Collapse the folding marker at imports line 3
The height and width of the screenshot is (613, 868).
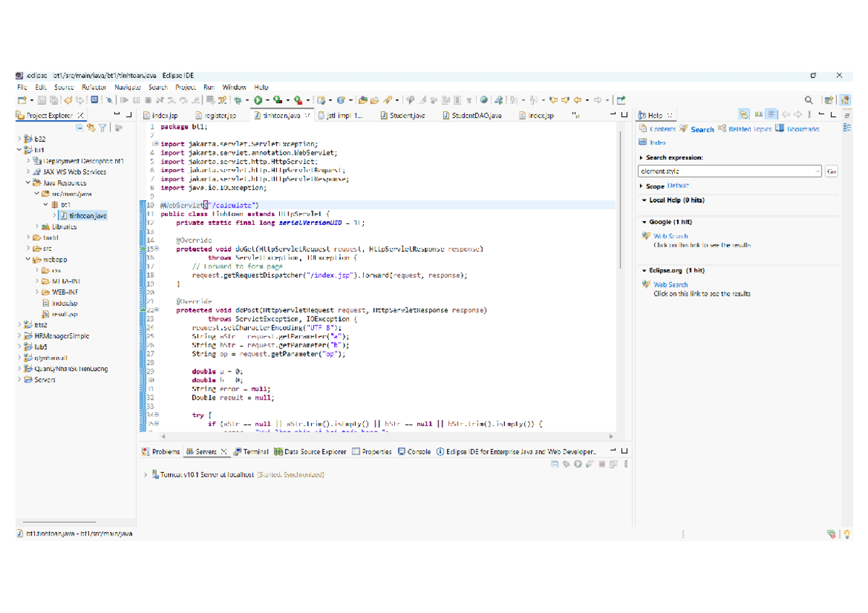[156, 144]
